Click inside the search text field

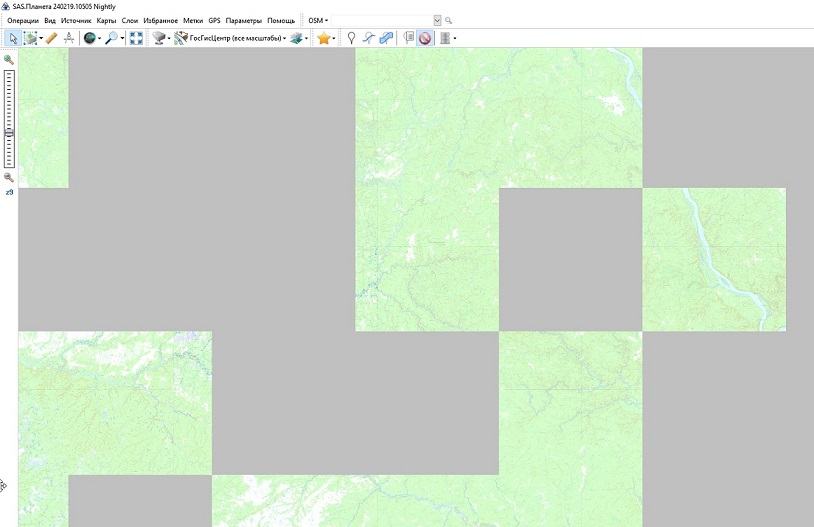click(x=380, y=20)
